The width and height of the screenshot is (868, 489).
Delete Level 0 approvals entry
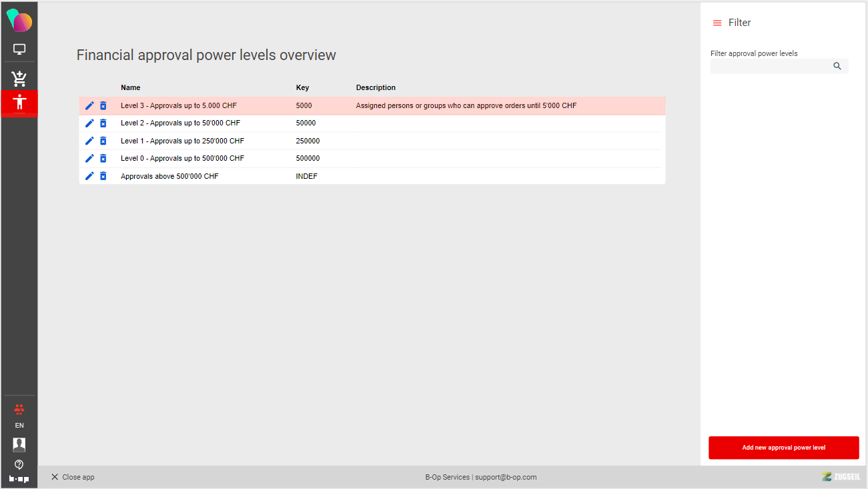[103, 159]
